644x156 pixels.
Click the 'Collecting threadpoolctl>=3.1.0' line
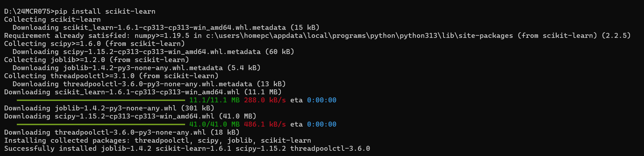[x=111, y=76]
